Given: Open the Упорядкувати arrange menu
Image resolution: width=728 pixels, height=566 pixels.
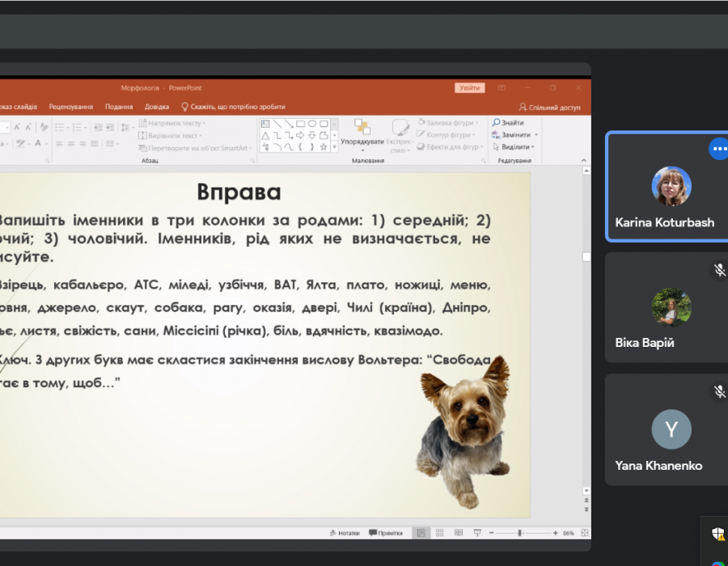Looking at the screenshot, I should 362,136.
